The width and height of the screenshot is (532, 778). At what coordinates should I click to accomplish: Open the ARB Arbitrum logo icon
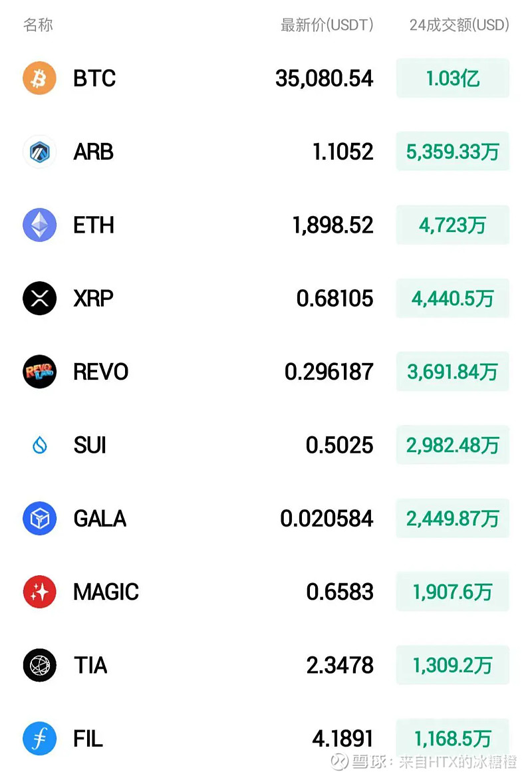pyautogui.click(x=40, y=152)
